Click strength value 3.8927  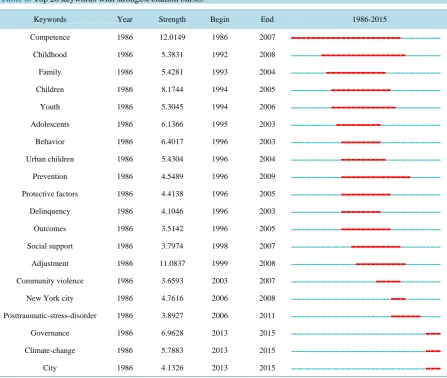(172, 316)
